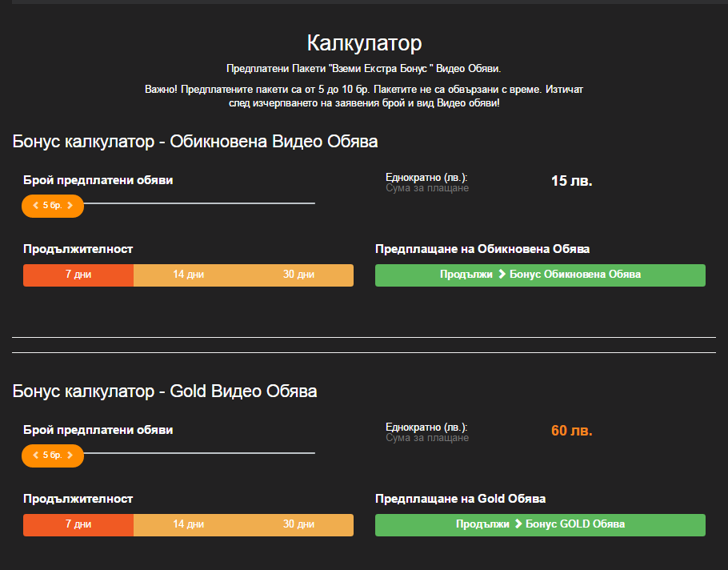The width and height of the screenshot is (728, 570).
Task: Click left chevron on ordinary ads slider handle
Action: pyautogui.click(x=35, y=206)
